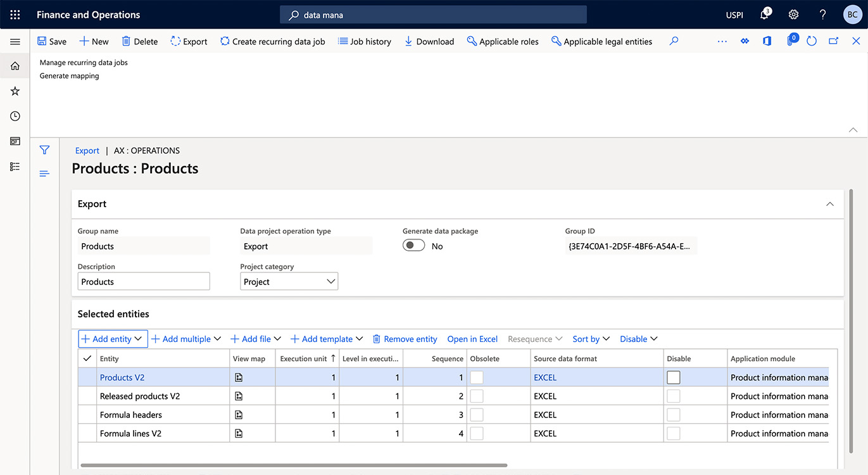This screenshot has height=475, width=868.
Task: Open view map for Released products V2
Action: (239, 396)
